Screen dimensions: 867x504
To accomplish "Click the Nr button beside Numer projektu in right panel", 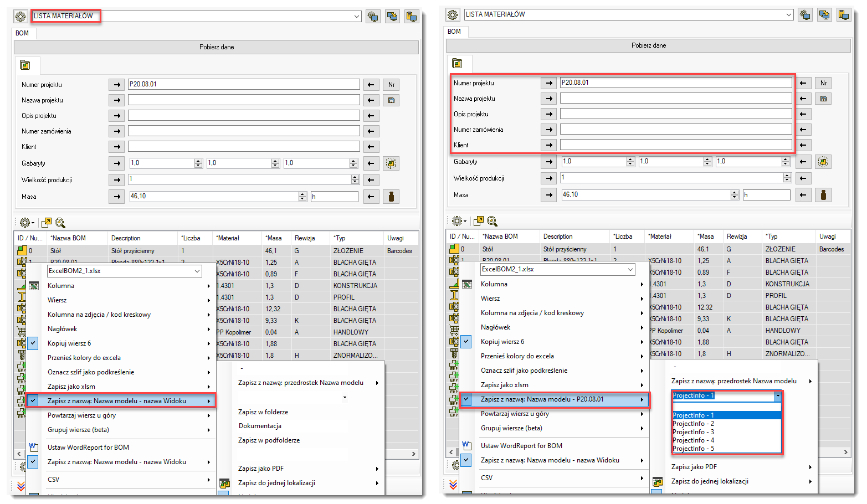I will tap(823, 83).
